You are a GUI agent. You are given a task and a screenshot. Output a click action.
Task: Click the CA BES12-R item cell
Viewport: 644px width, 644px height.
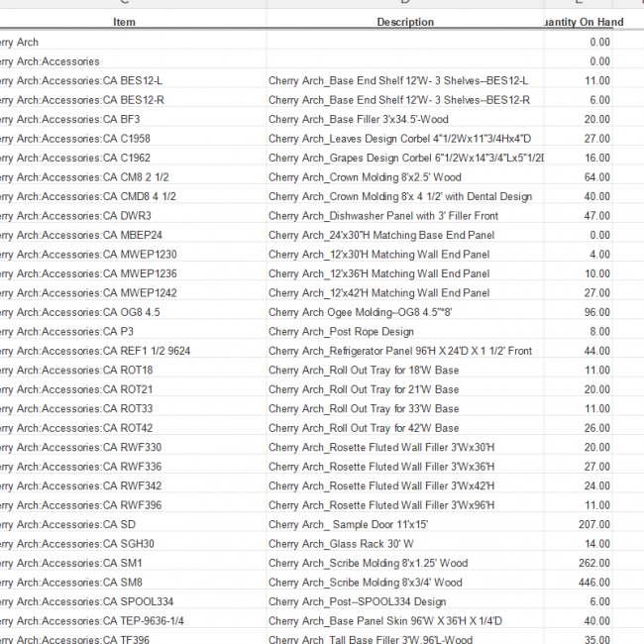click(133, 100)
